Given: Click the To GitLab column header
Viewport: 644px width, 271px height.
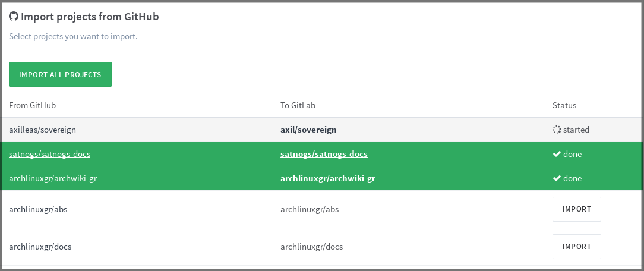Looking at the screenshot, I should click(x=298, y=105).
